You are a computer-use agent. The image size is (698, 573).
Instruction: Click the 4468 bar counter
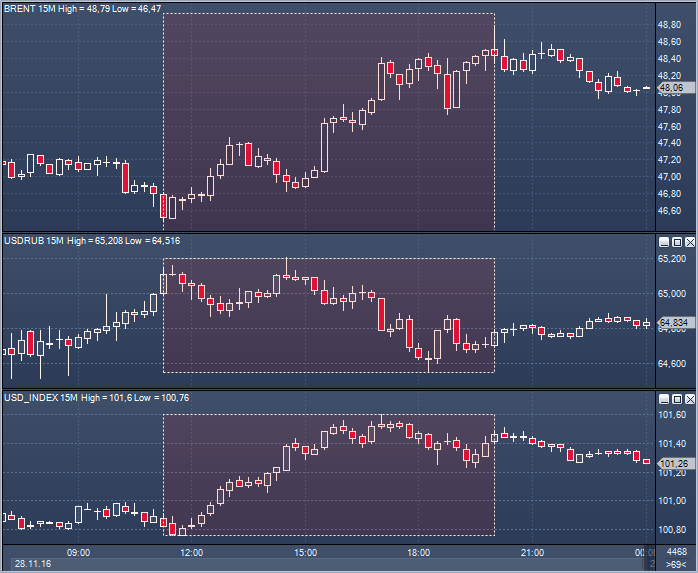[x=676, y=552]
